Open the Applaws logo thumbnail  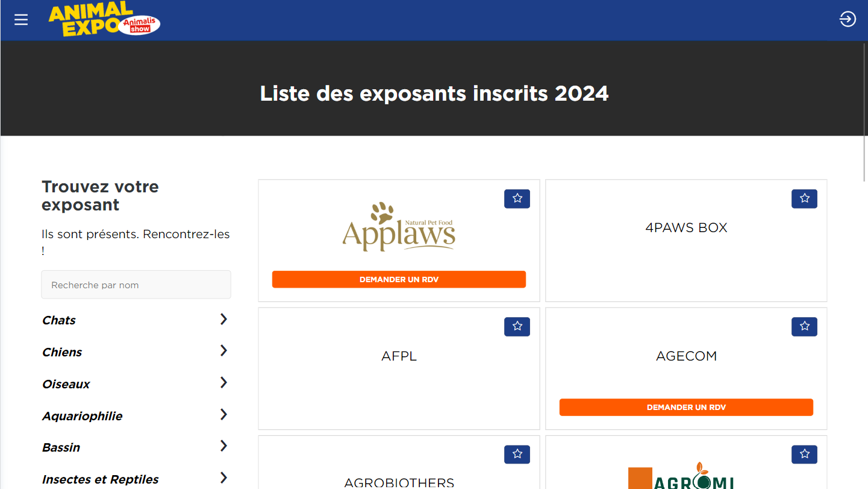(x=399, y=227)
